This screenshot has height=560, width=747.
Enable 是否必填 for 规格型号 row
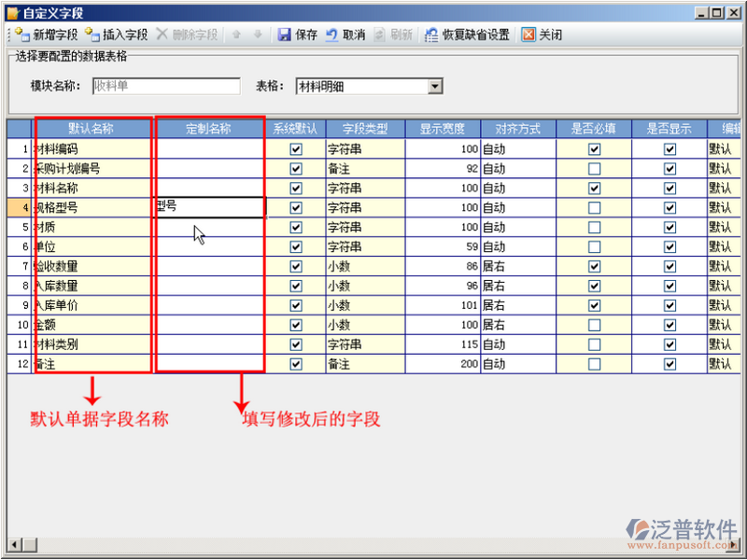click(x=594, y=208)
